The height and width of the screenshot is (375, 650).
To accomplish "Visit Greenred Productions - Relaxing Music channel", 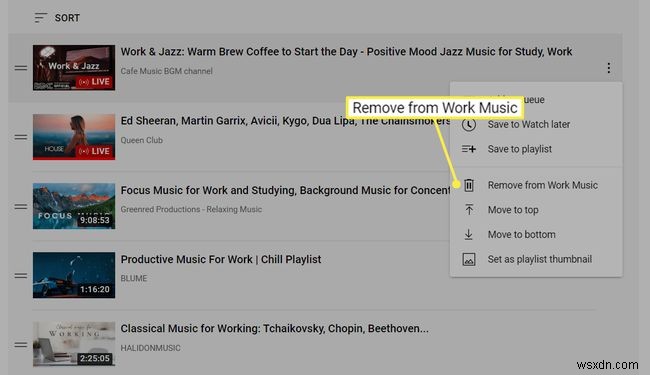I will (191, 209).
